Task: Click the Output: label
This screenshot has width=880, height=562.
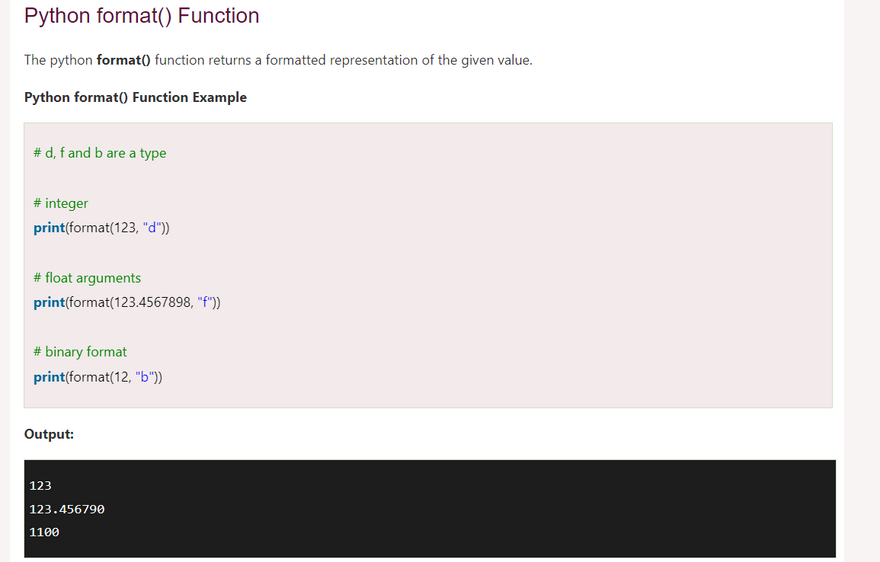Action: pos(49,434)
